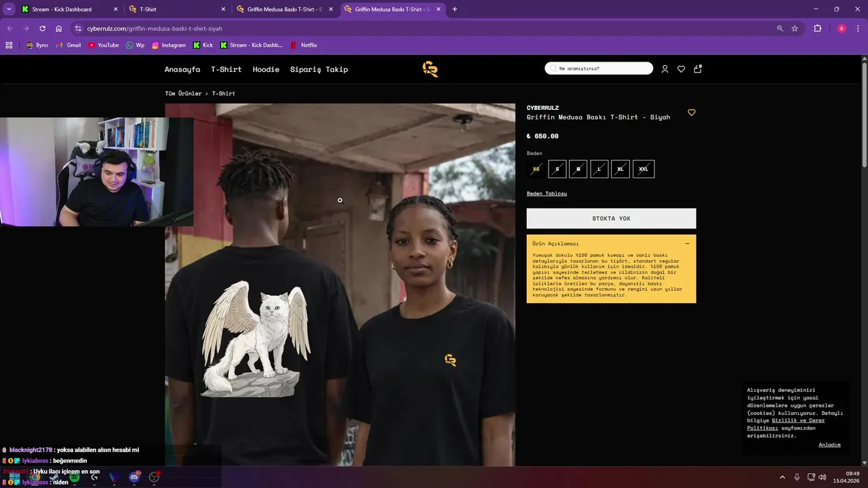Click the microphone tray icon
The image size is (868, 488).
pyautogui.click(x=797, y=477)
